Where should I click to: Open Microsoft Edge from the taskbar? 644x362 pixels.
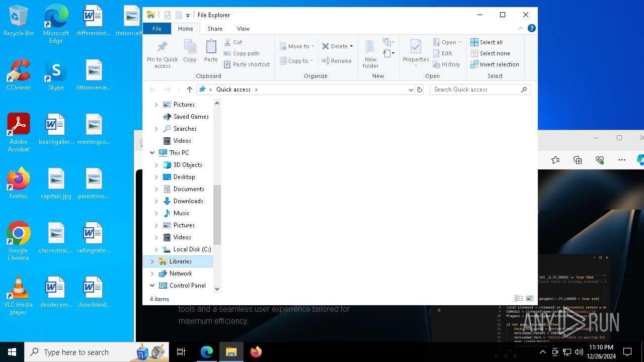coord(207,352)
